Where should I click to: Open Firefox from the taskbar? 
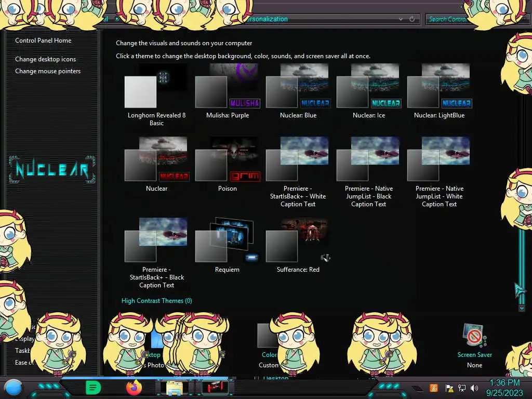pyautogui.click(x=134, y=388)
